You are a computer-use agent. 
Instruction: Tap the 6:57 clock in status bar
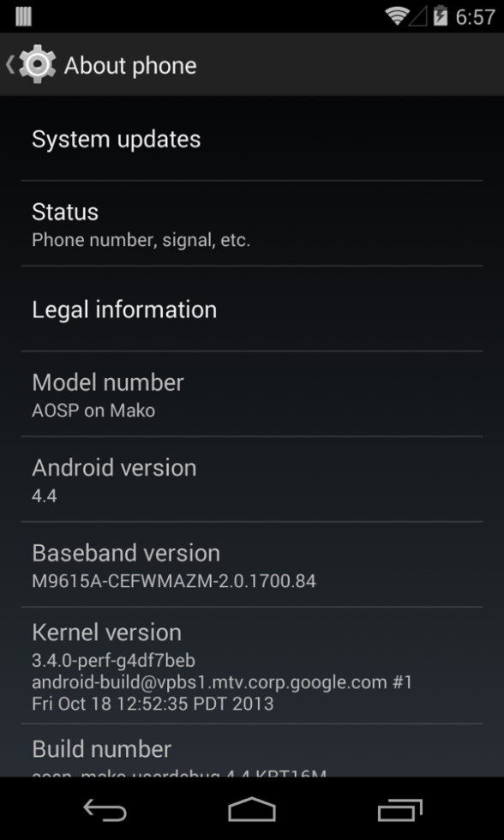pyautogui.click(x=476, y=16)
